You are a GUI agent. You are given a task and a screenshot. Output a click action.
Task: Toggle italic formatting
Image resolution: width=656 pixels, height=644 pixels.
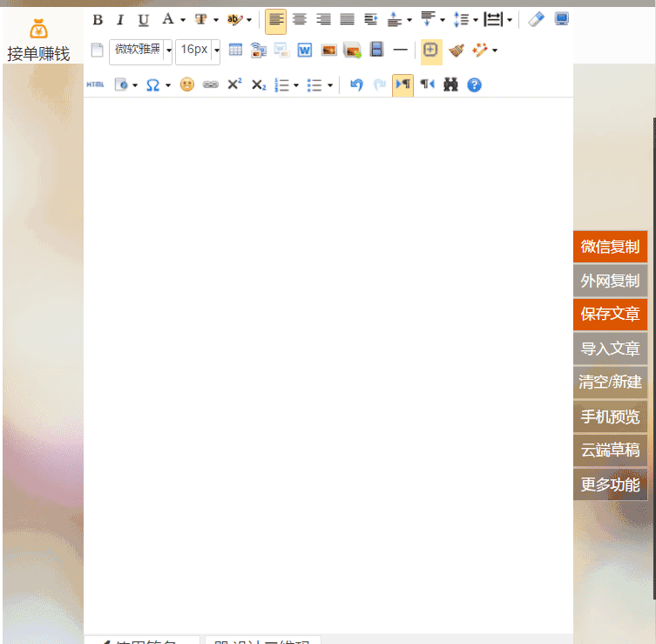point(120,20)
